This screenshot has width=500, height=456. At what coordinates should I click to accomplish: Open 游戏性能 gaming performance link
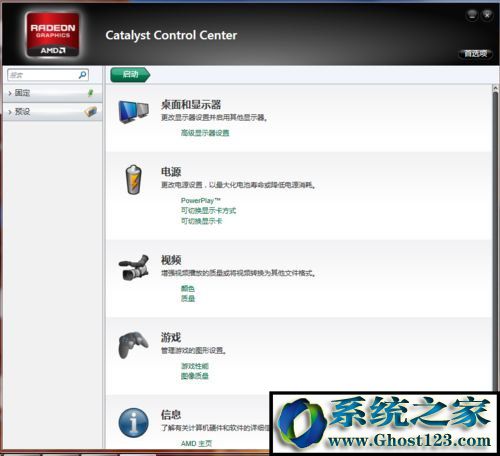195,366
